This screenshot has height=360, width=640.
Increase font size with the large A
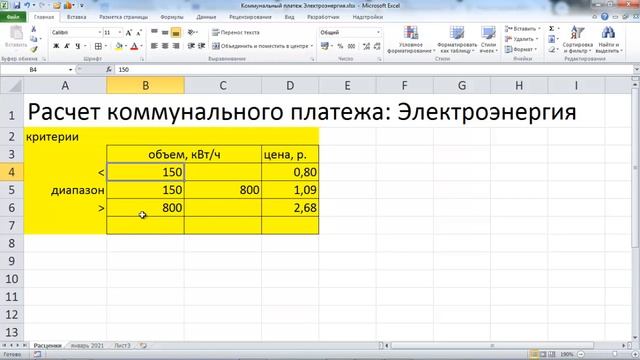[129, 33]
